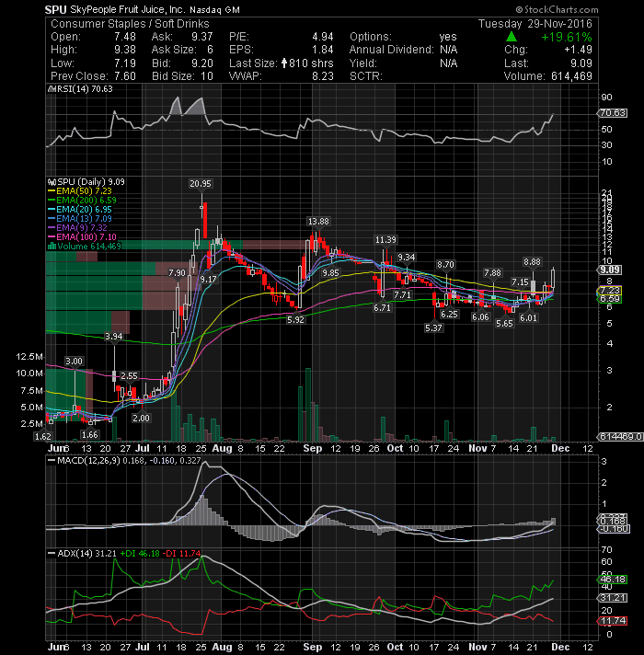
Task: Click the VWAP value 8.23
Action: click(323, 76)
